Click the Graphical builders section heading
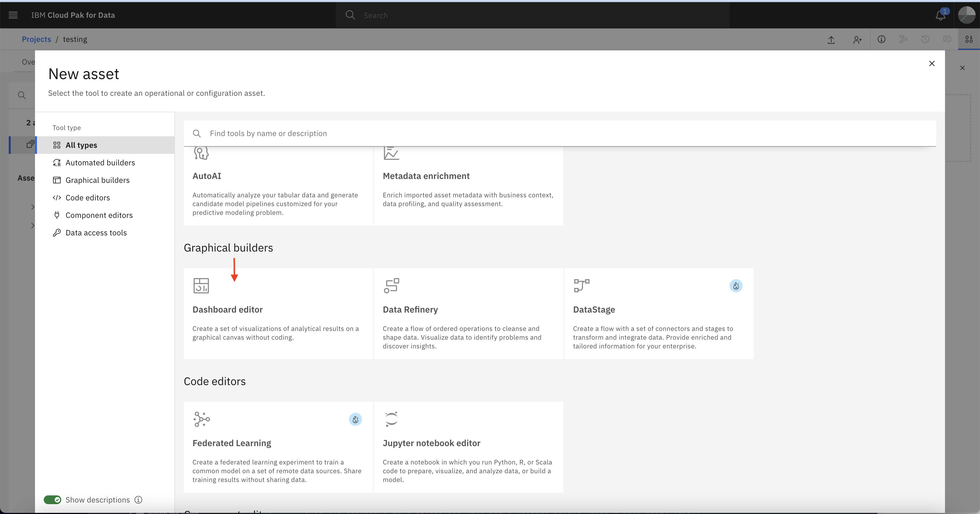 tap(228, 248)
